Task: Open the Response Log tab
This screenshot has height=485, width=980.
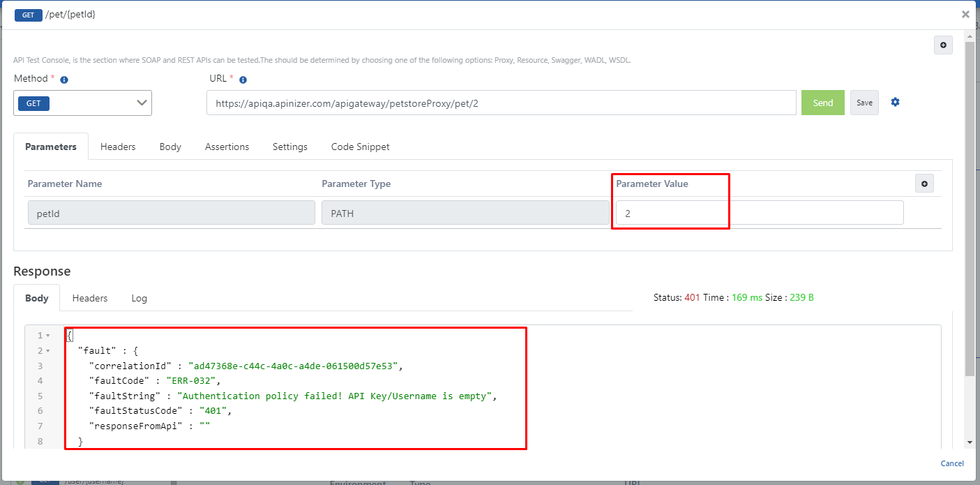Action: 140,298
